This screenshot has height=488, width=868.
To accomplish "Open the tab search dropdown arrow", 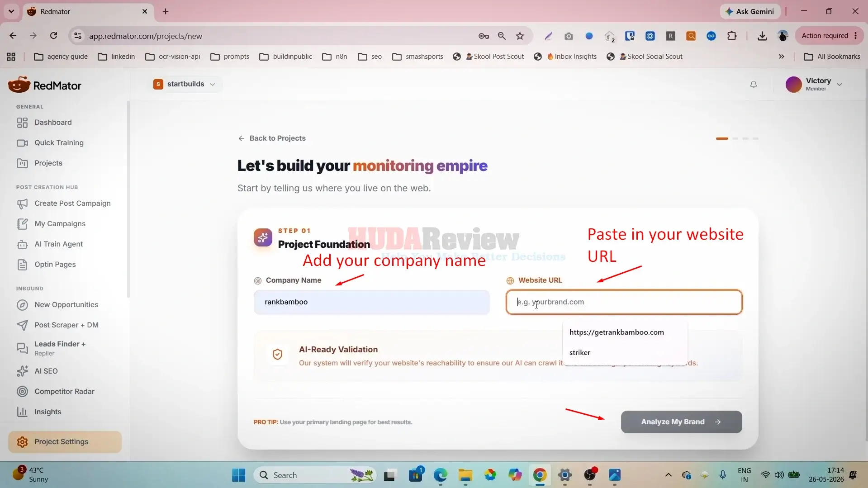I will [x=11, y=11].
